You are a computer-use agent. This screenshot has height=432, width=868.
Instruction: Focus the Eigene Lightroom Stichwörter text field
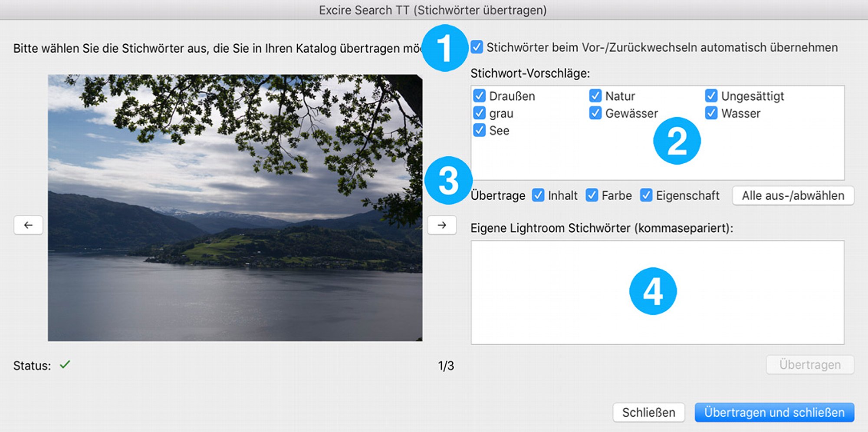[658, 292]
